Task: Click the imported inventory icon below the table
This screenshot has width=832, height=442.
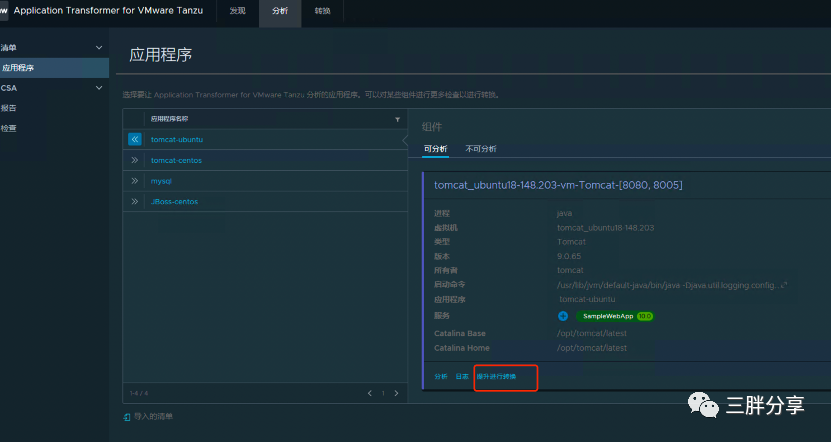Action: click(x=127, y=417)
